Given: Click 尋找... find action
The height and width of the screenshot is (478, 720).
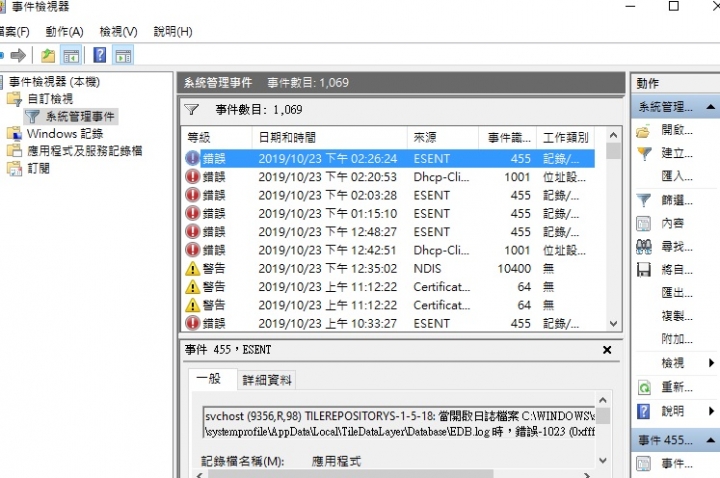Looking at the screenshot, I should [x=677, y=247].
